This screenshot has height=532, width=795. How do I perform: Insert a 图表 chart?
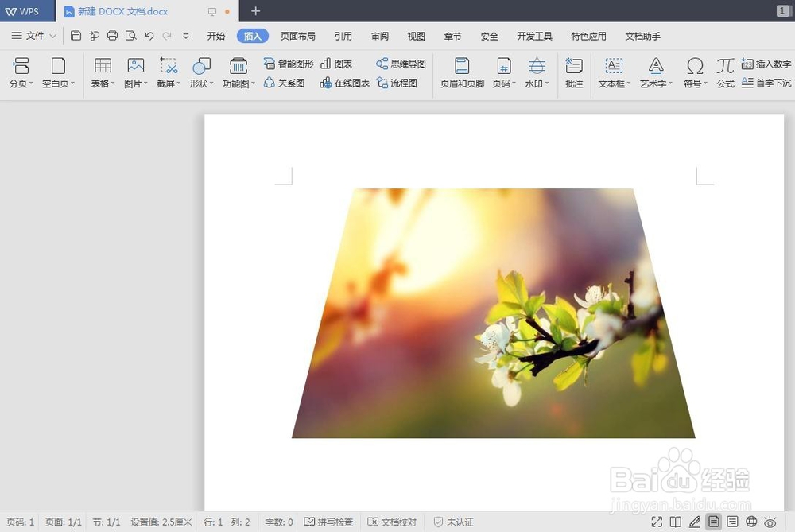(336, 64)
